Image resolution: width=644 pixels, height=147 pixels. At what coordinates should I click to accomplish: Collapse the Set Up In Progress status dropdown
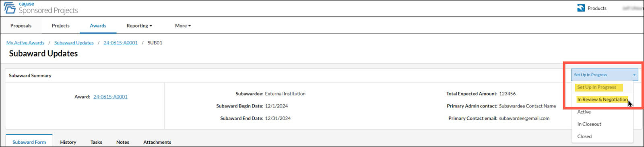pyautogui.click(x=605, y=75)
